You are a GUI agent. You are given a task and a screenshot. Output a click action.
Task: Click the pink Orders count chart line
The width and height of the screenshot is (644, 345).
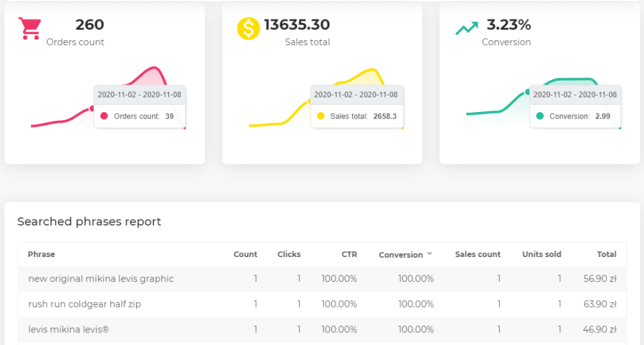(54, 123)
